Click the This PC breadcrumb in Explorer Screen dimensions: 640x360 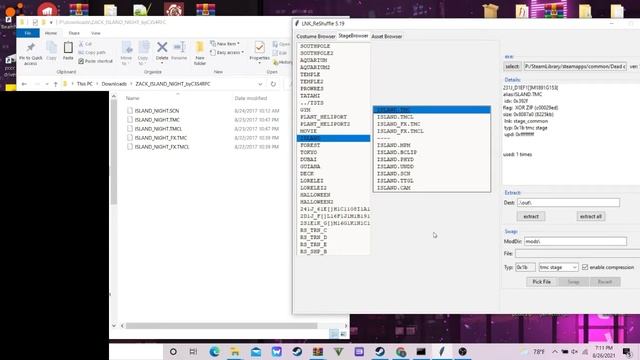point(84,84)
